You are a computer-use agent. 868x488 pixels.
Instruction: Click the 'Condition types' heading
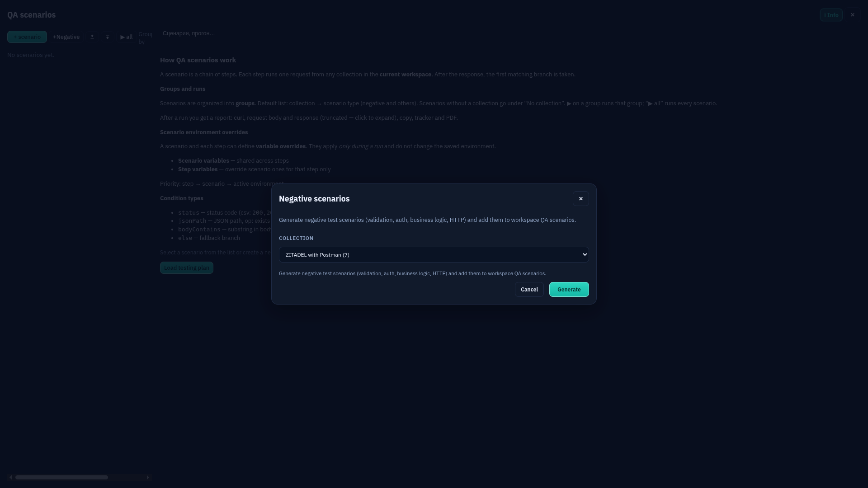pos(182,198)
